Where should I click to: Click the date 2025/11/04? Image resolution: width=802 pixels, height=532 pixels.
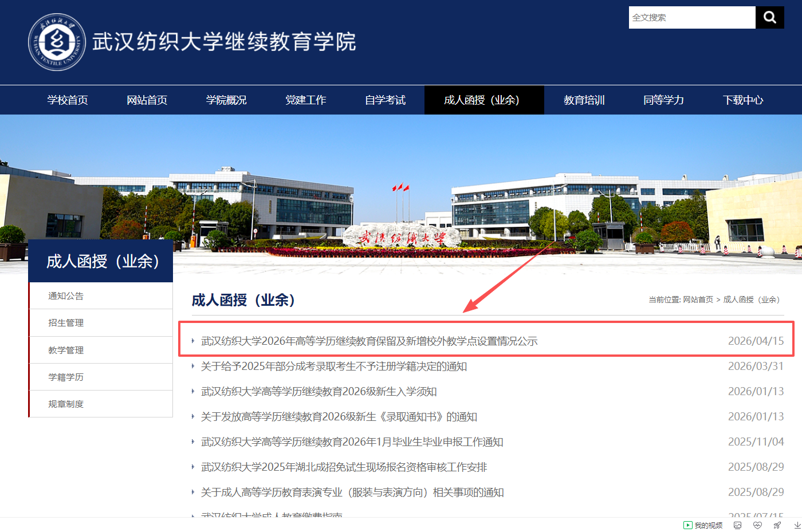coord(756,442)
